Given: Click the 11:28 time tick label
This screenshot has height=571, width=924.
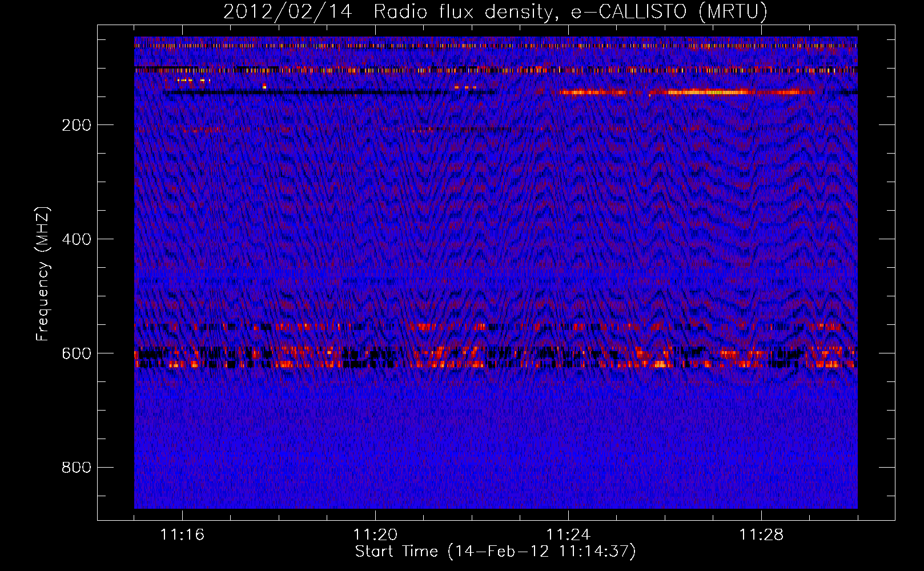Looking at the screenshot, I should [761, 534].
